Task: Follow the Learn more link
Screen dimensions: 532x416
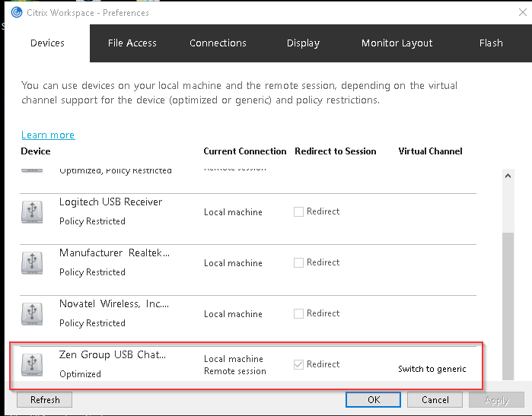Action: click(48, 135)
